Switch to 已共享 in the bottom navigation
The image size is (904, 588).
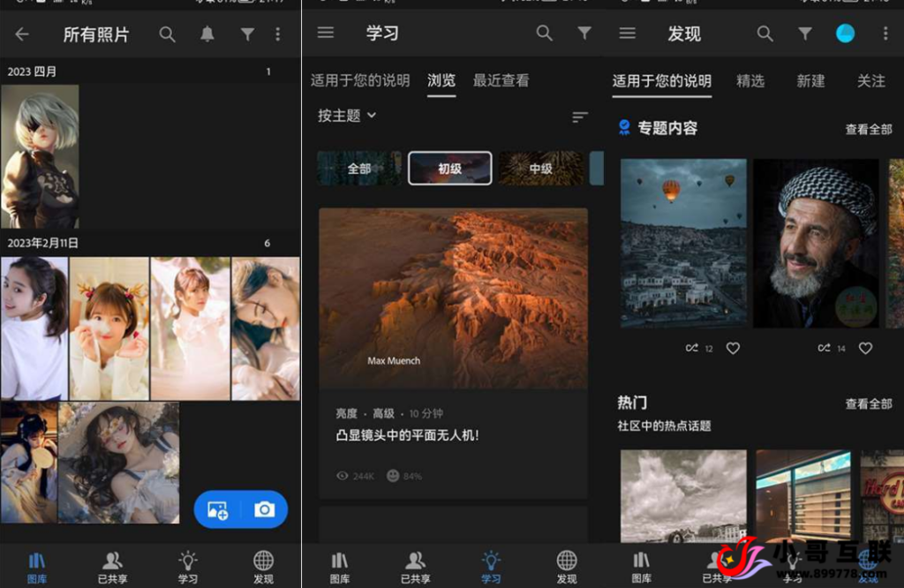coord(112,566)
